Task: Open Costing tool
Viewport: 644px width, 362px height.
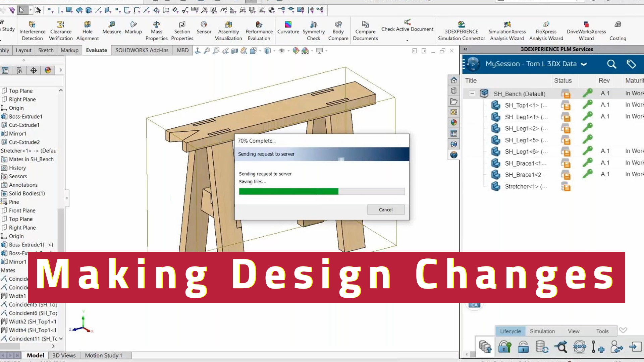Action: pyautogui.click(x=618, y=31)
